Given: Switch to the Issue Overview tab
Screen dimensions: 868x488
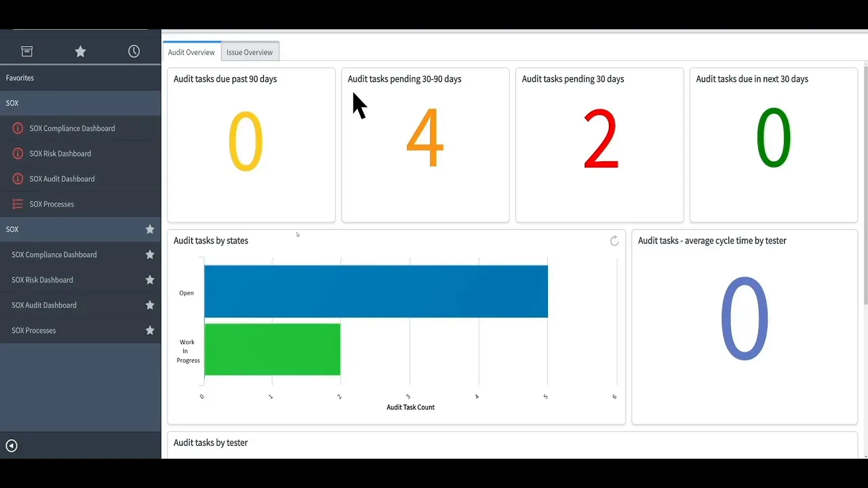Looking at the screenshot, I should (250, 52).
